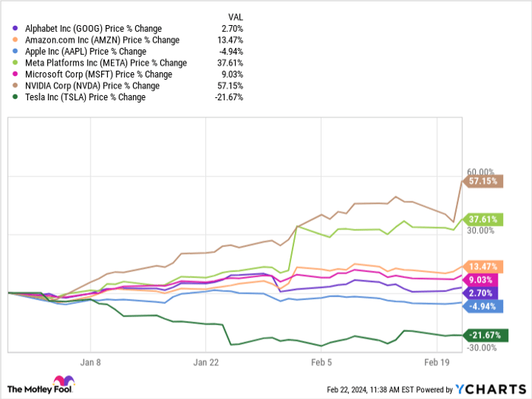Click the -21.67% TSLA end value tag

(x=483, y=334)
